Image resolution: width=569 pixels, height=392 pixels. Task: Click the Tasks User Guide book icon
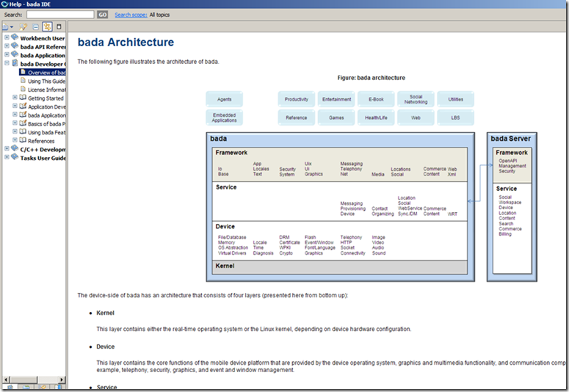point(15,157)
